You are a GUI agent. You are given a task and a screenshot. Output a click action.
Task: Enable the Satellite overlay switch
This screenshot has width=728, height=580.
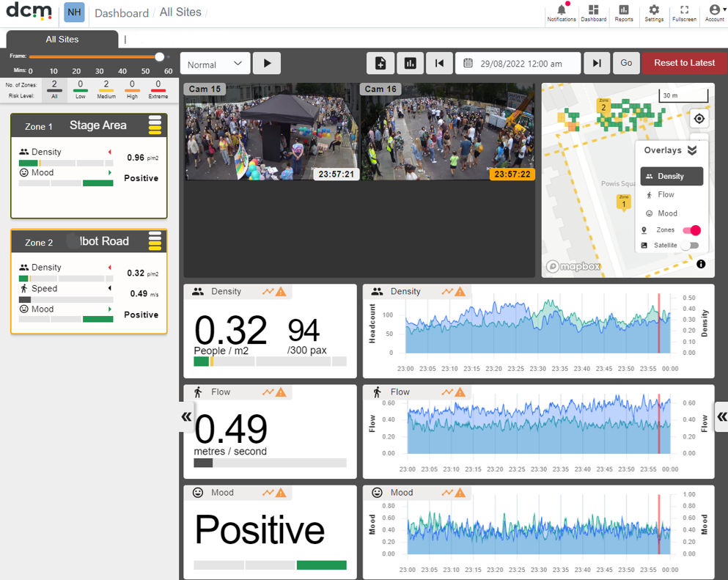click(691, 246)
